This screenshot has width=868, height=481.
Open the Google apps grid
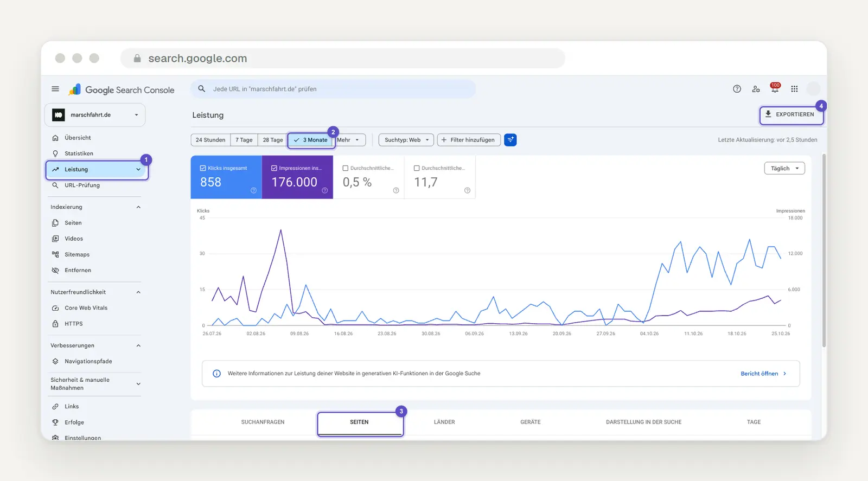point(794,89)
